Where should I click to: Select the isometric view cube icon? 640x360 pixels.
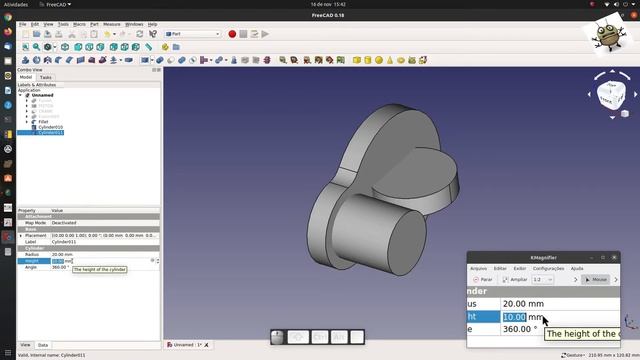coord(65,47)
